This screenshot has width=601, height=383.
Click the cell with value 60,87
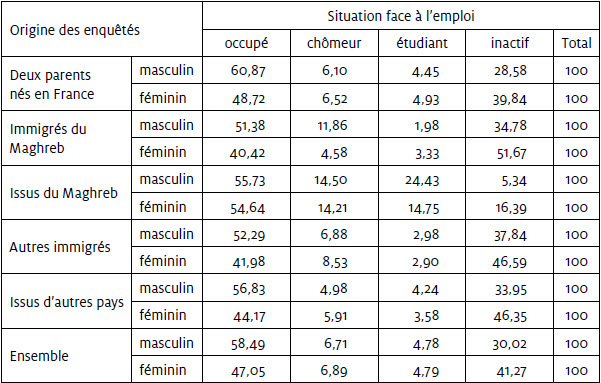click(248, 71)
